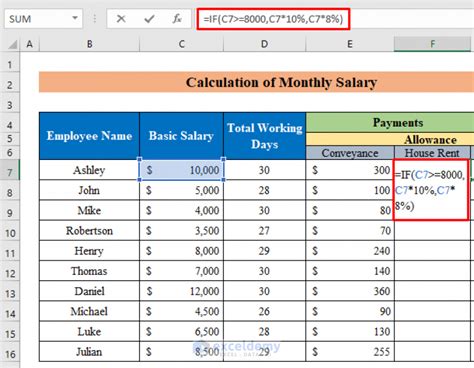474x368 pixels.
Task: Select column E header
Action: pos(350,44)
